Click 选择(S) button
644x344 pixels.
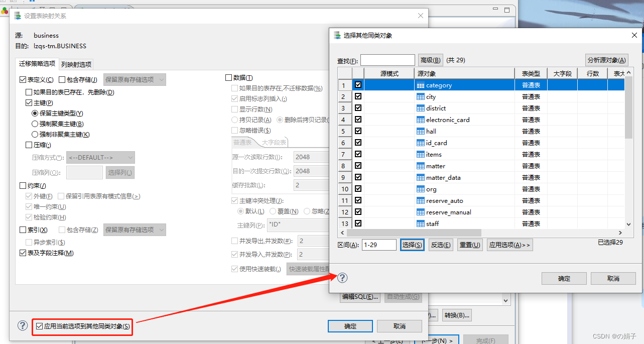412,245
